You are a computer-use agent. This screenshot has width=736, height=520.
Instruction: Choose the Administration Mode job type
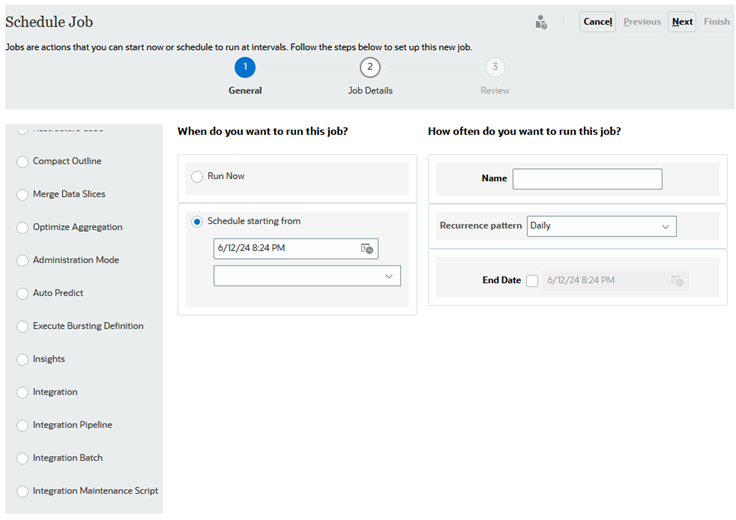pyautogui.click(x=22, y=260)
